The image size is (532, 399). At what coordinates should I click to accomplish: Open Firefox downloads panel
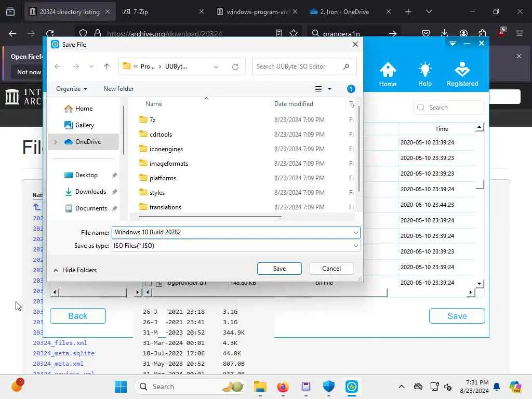coord(445,33)
